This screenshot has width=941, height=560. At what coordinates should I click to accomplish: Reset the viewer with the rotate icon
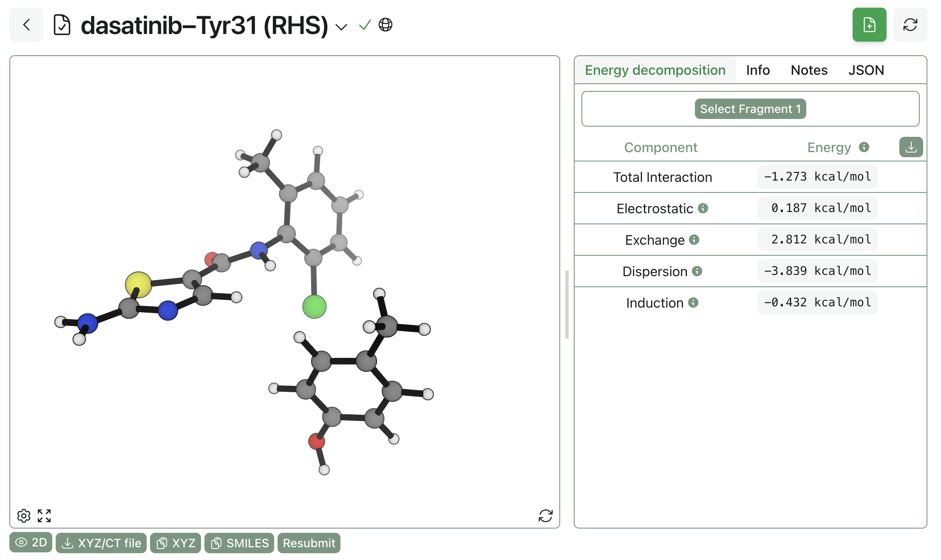click(546, 516)
